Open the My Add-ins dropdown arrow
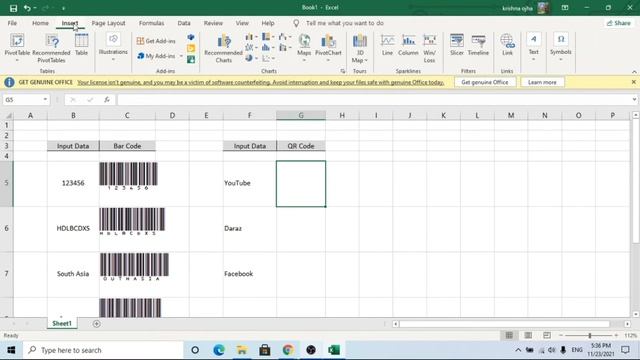Image resolution: width=640 pixels, height=360 pixels. click(181, 56)
